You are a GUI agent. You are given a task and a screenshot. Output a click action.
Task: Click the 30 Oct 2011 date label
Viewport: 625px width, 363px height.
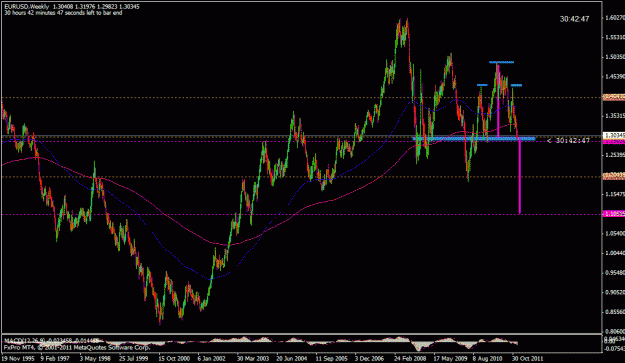point(527,358)
